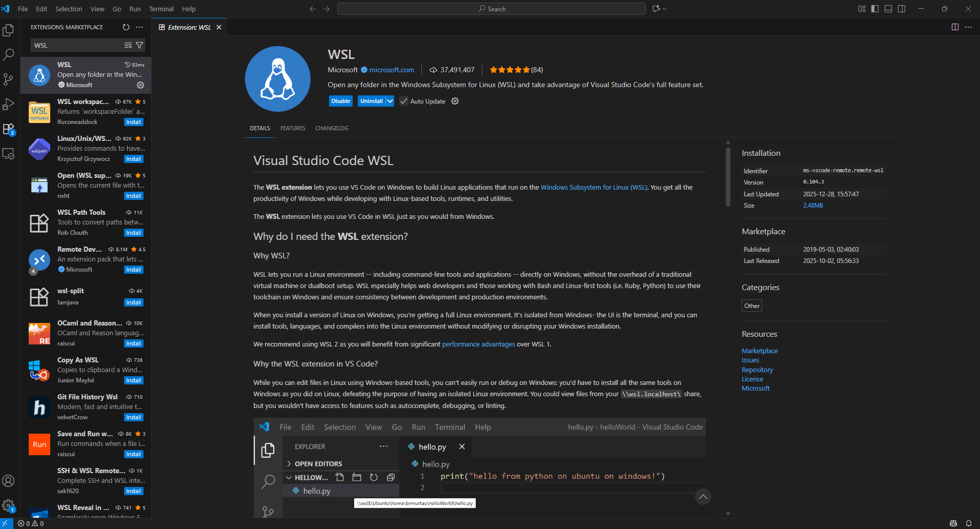Select the Details tab
Viewport: 980px width, 529px height.
(x=260, y=128)
